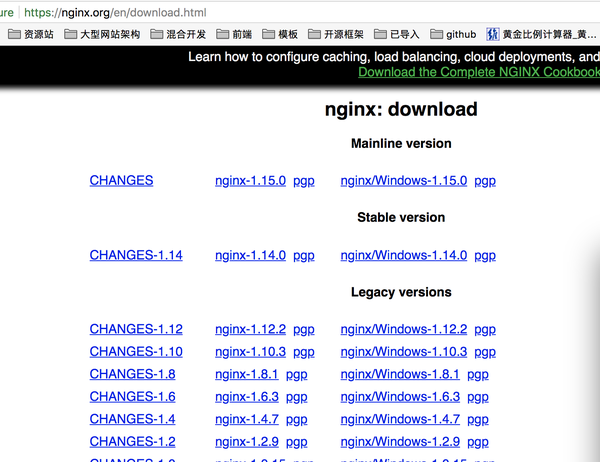Open pgp signature for nginx/Windows-1.4.7
The height and width of the screenshot is (462, 600).
point(478,420)
